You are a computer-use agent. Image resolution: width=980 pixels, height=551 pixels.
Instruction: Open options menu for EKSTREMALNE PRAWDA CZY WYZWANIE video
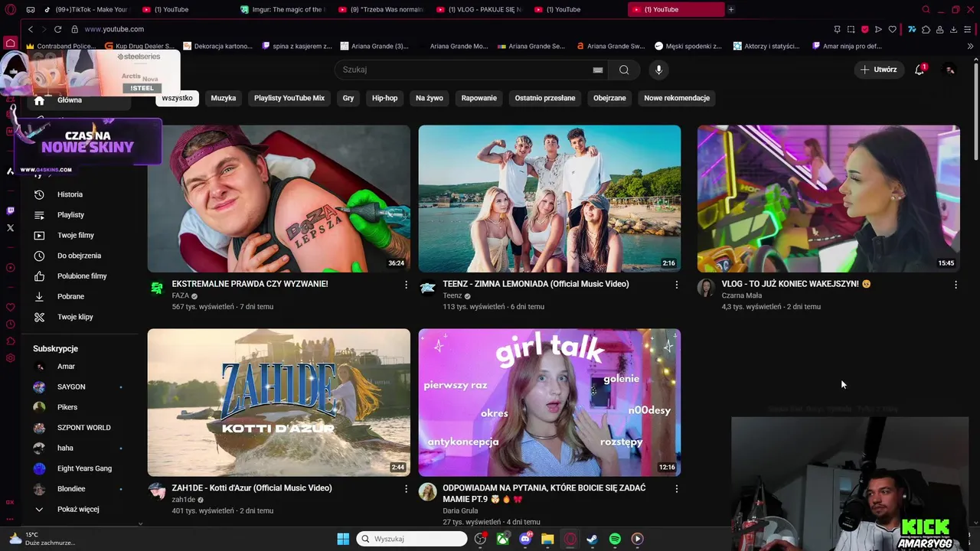(x=406, y=285)
